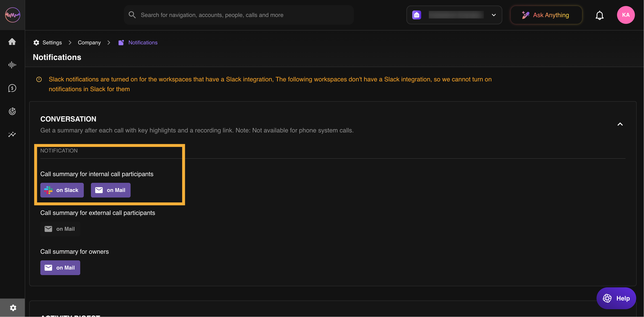Image resolution: width=644 pixels, height=317 pixels.
Task: Open the analytics trend sidebar icon
Action: (12, 135)
